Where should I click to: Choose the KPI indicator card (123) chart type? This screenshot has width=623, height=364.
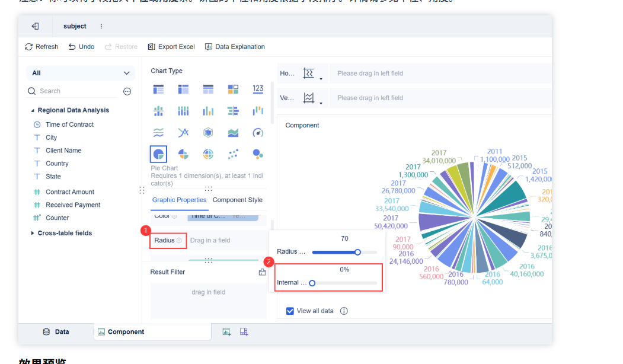point(258,89)
